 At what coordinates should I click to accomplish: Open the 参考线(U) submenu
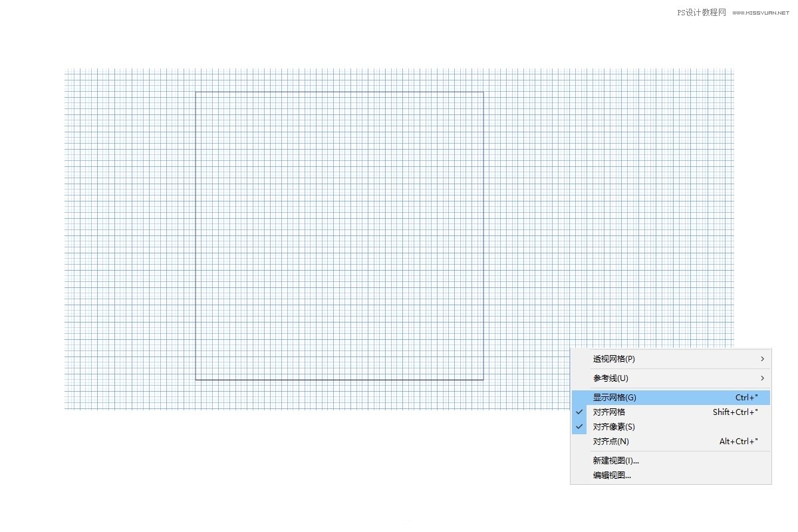coord(671,378)
